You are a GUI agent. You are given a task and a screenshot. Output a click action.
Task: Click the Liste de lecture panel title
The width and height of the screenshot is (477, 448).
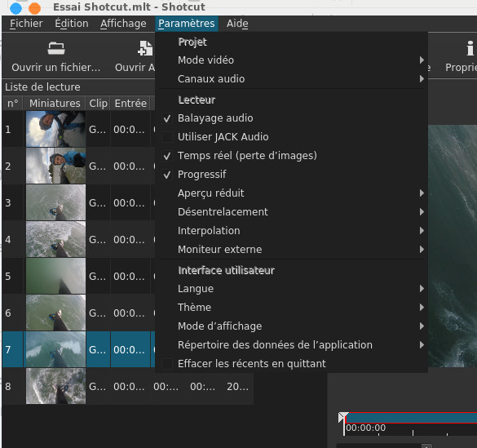42,87
